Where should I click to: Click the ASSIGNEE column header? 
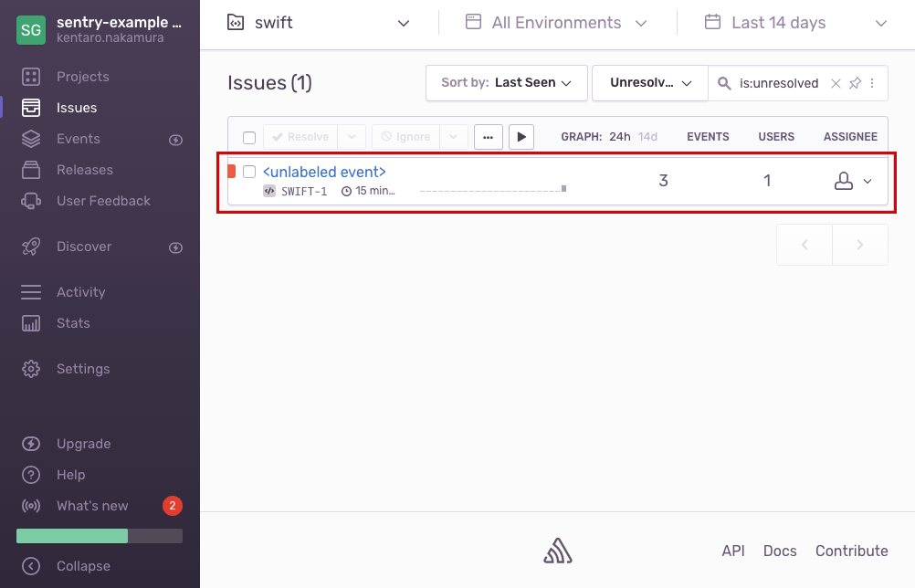pyautogui.click(x=850, y=137)
